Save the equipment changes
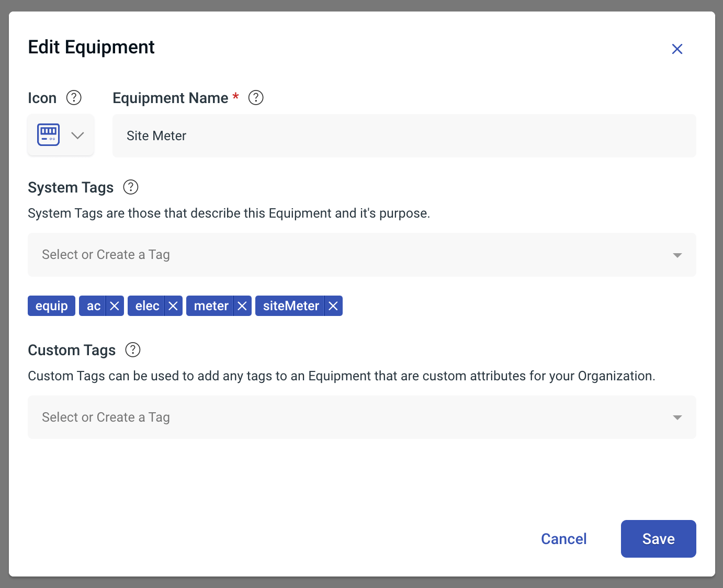 coord(658,539)
